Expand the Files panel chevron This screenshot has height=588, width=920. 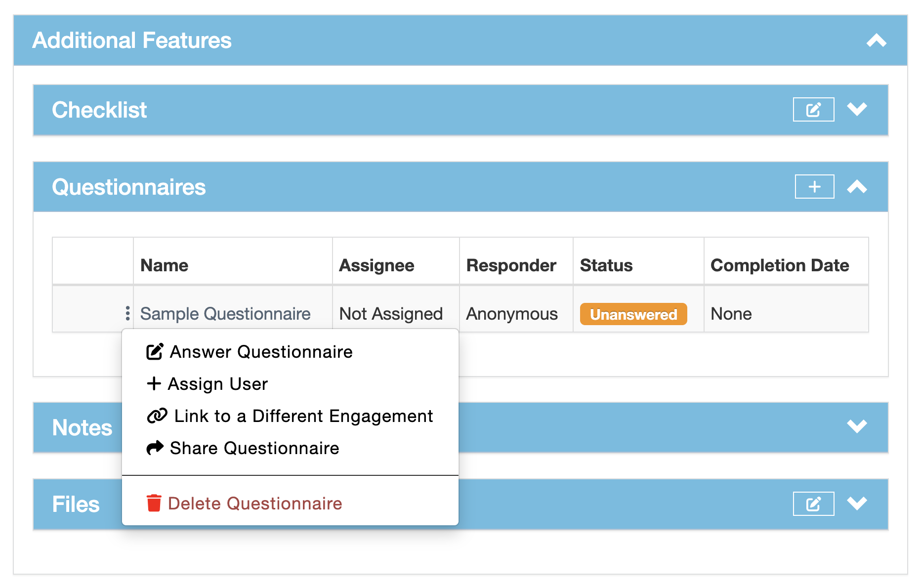[857, 504]
